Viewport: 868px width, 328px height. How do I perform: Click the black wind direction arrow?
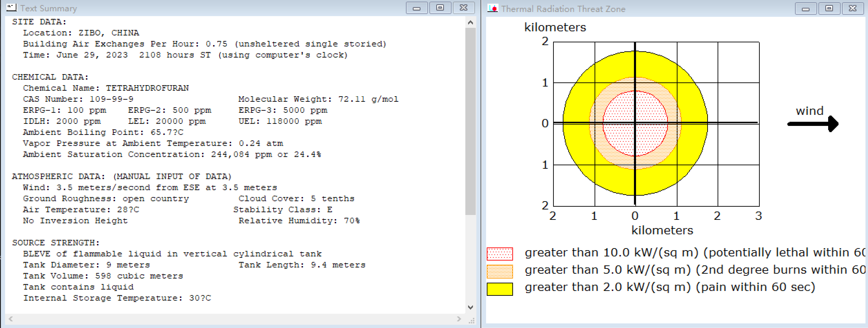[812, 124]
